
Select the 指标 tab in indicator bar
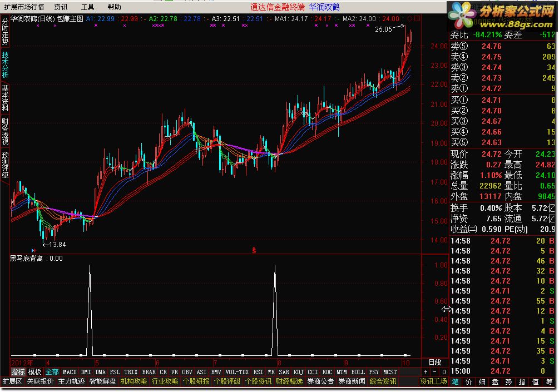[18, 371]
